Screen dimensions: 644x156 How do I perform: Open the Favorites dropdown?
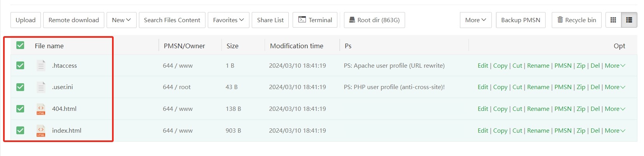click(228, 20)
